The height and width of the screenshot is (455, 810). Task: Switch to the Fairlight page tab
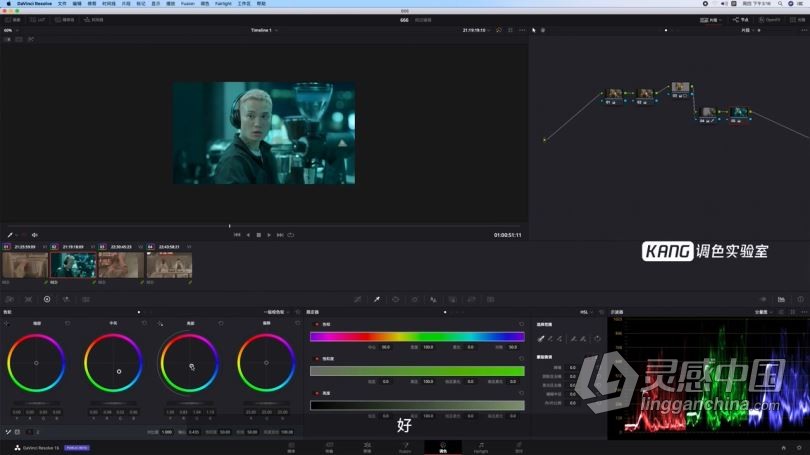pyautogui.click(x=480, y=447)
